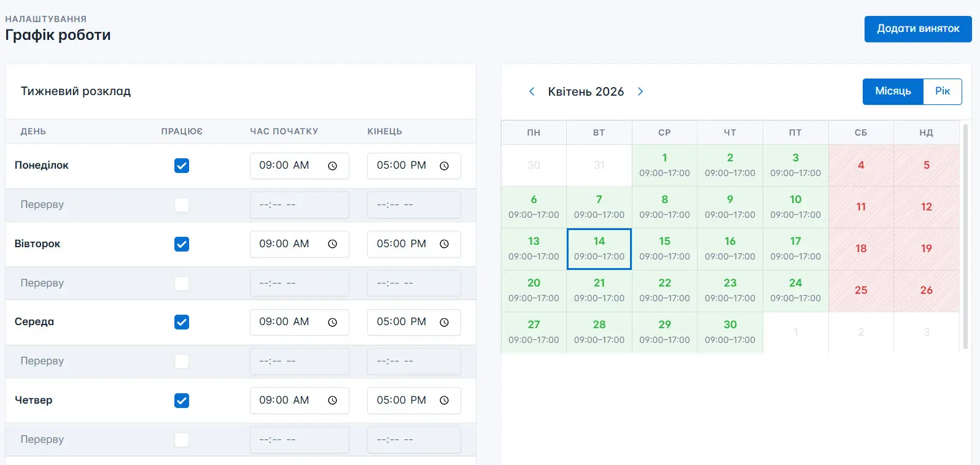Enable the break checkbox under Понеділок

coord(182,205)
